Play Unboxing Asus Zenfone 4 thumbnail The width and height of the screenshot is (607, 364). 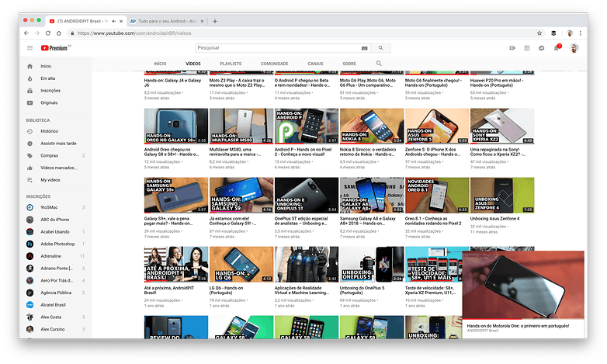point(502,195)
